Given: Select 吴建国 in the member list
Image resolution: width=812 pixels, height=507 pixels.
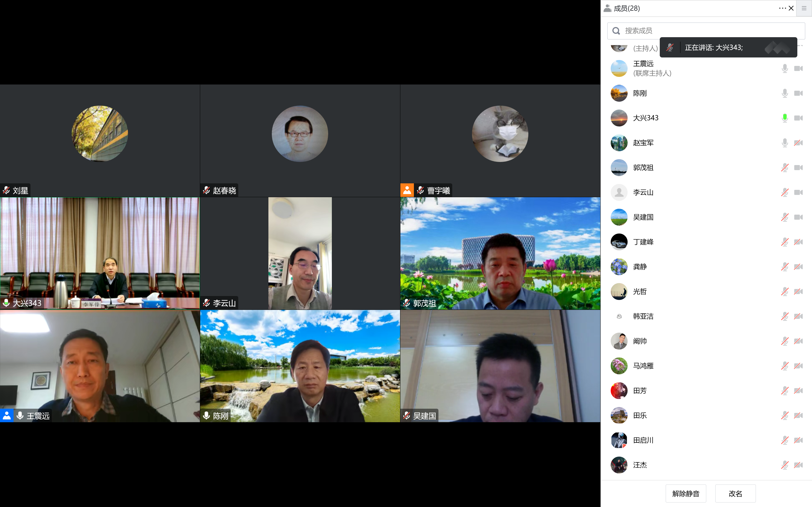Looking at the screenshot, I should [643, 217].
